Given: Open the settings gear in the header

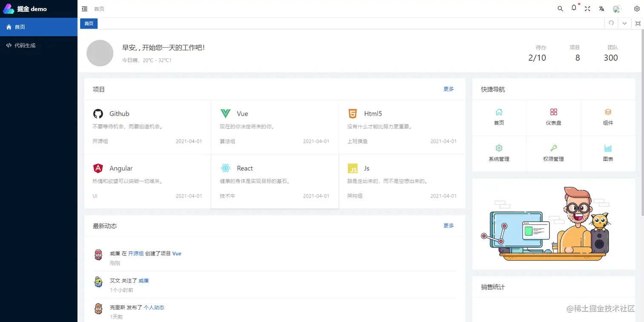Looking at the screenshot, I should coord(637,9).
